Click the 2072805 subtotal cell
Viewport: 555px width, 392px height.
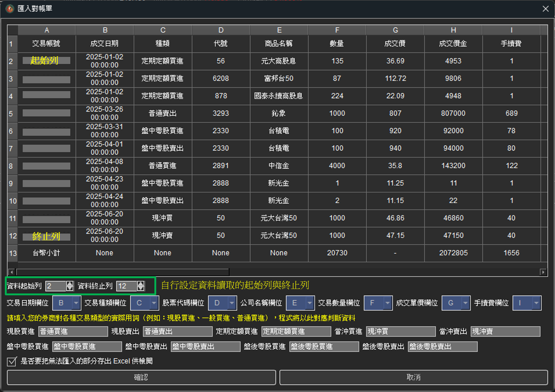[x=453, y=253]
